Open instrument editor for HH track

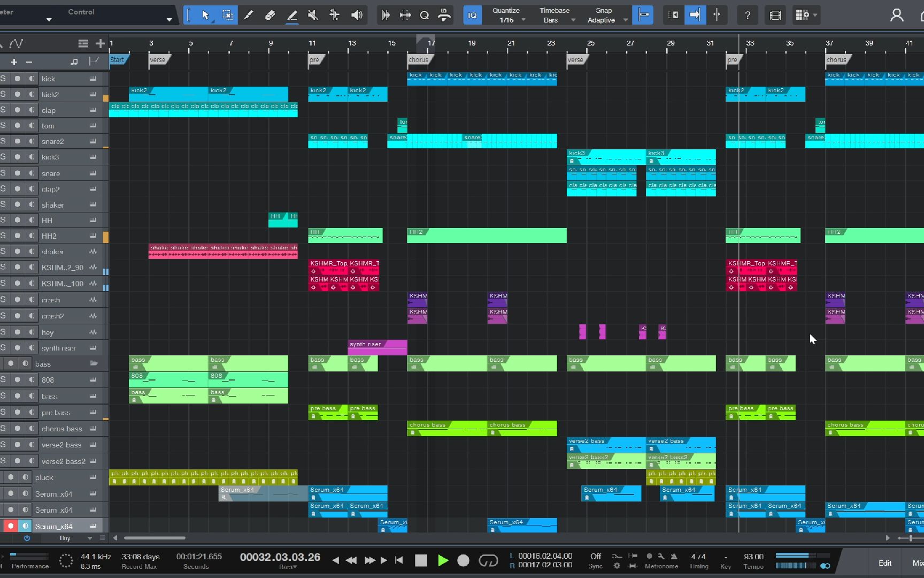(x=93, y=220)
